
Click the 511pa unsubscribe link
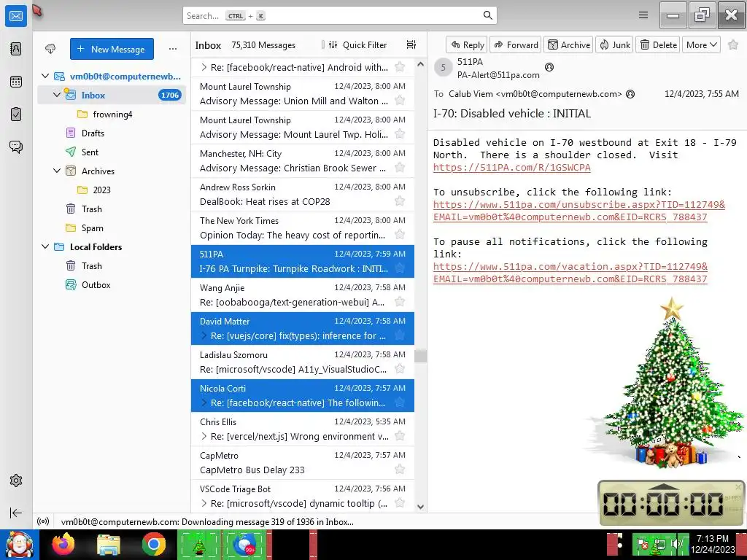point(578,211)
